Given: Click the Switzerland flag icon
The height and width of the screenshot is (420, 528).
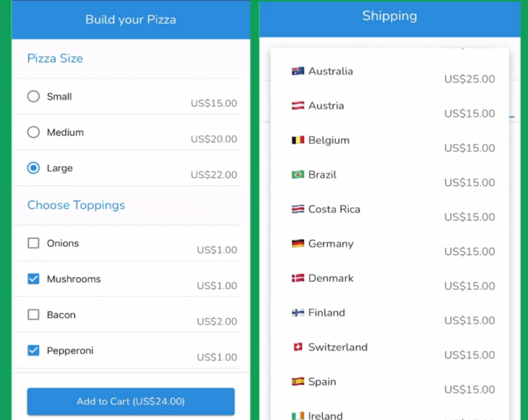Looking at the screenshot, I should click(x=298, y=347).
